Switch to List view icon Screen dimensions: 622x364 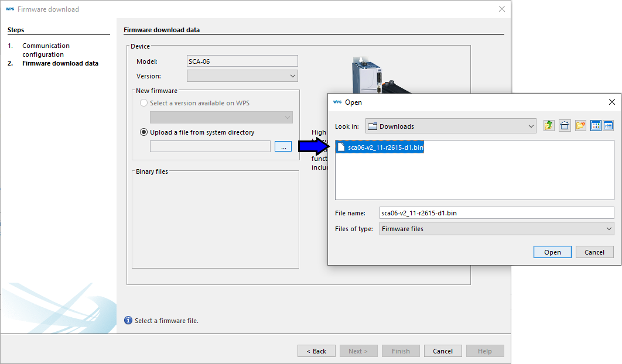[x=596, y=126]
